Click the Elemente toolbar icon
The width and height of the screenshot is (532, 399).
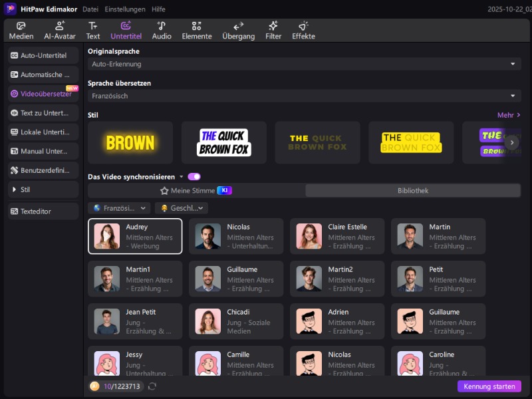point(197,26)
